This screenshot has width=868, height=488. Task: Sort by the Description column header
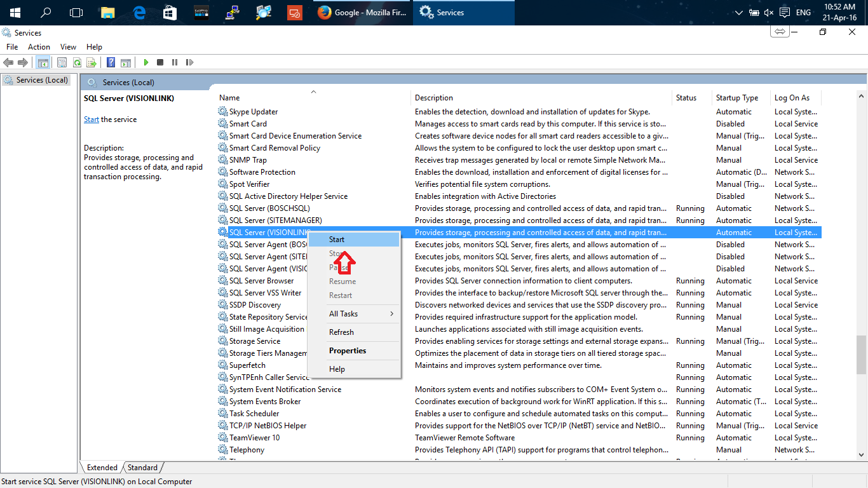click(x=542, y=98)
